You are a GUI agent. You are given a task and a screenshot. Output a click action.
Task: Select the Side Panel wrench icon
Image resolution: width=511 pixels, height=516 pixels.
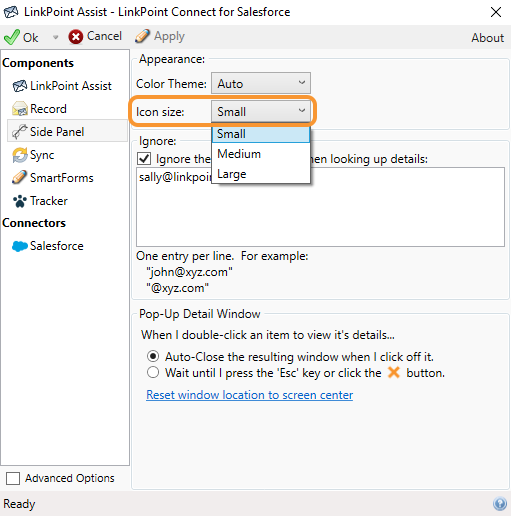point(19,132)
